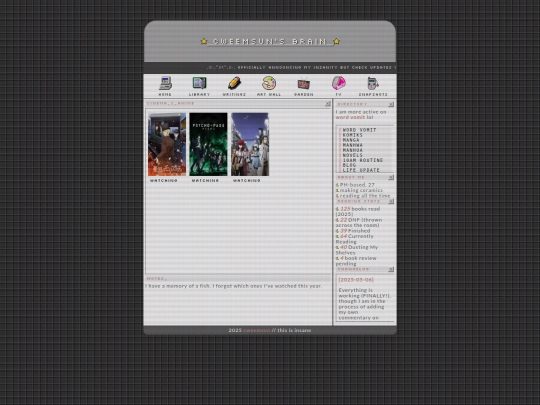Click the 'CWEEMSUN'S BRAIN' site title
Screen dimensions: 540x405
tap(270, 41)
